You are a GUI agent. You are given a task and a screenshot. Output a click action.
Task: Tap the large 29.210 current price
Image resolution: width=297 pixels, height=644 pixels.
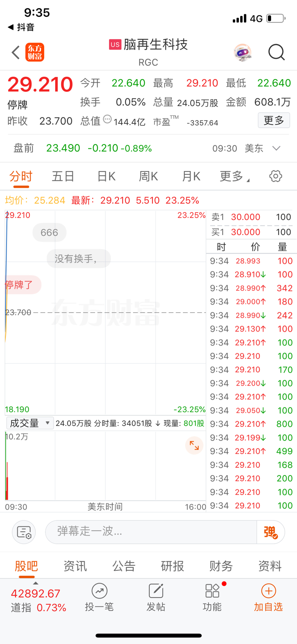coord(40,84)
